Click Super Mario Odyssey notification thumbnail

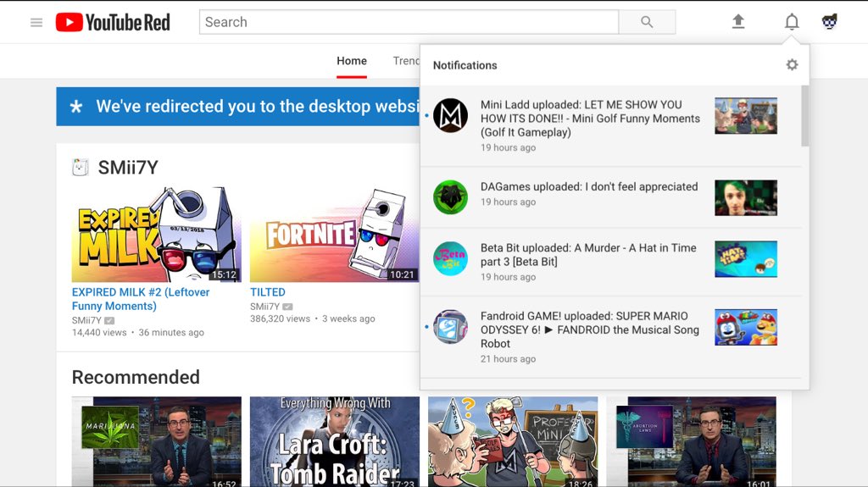point(746,327)
